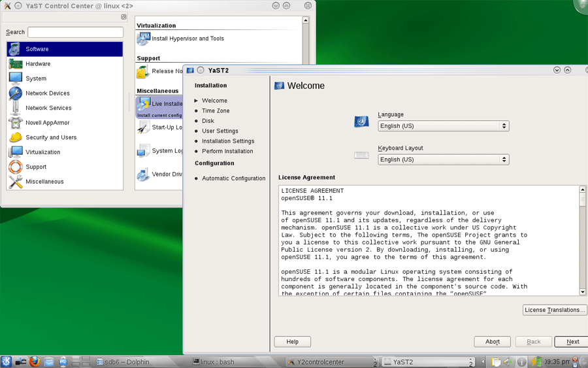Screen dimensions: 588x368
Task: Click the volume speaker tray icon
Action: click(508, 362)
